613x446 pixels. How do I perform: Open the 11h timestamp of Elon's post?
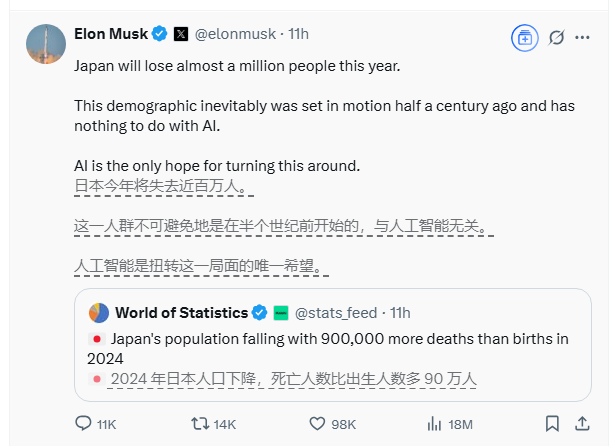298,34
